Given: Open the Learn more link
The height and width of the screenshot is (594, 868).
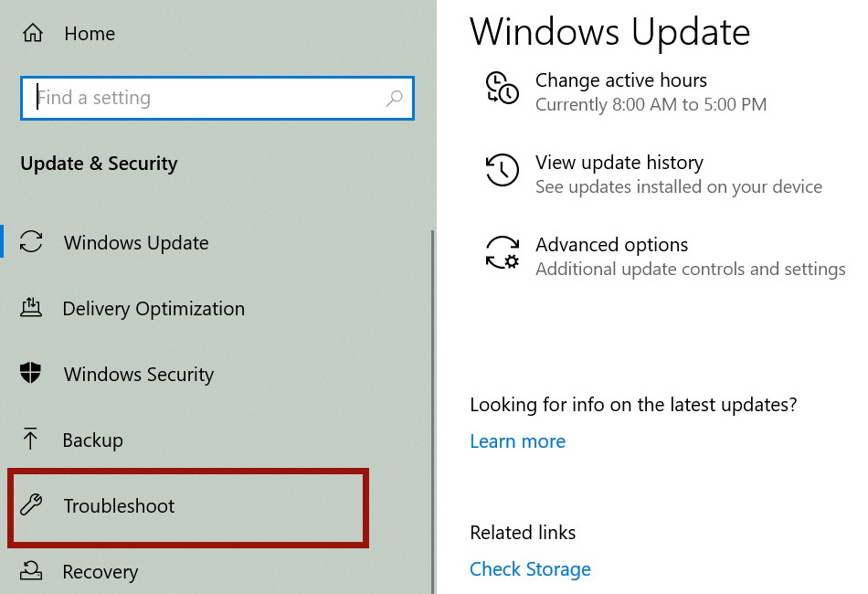Looking at the screenshot, I should coord(517,441).
